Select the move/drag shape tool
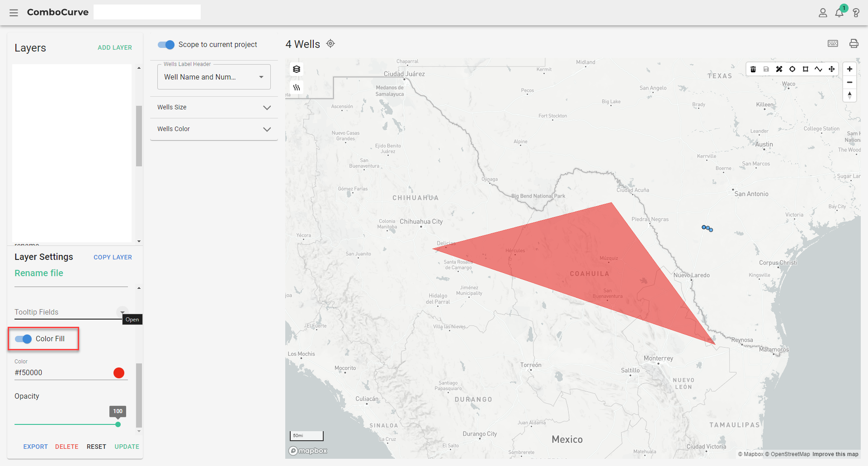 (x=831, y=69)
